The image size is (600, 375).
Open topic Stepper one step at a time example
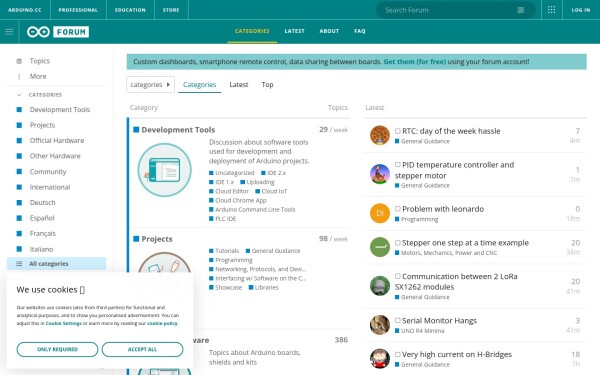tap(465, 243)
